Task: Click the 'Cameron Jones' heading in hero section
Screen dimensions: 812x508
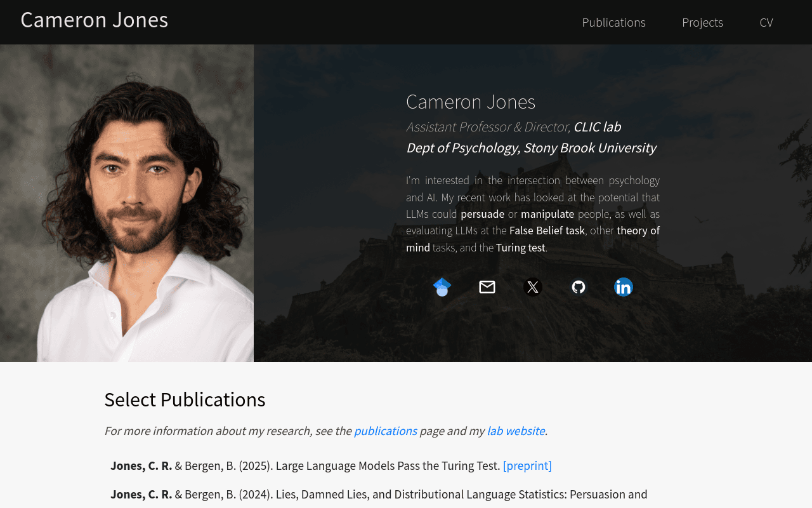Action: click(471, 102)
